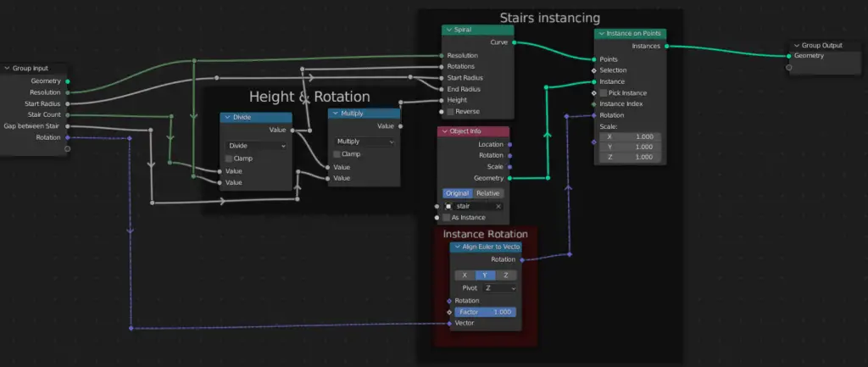The height and width of the screenshot is (367, 868).
Task: Collapse the Object Info node
Action: [444, 131]
